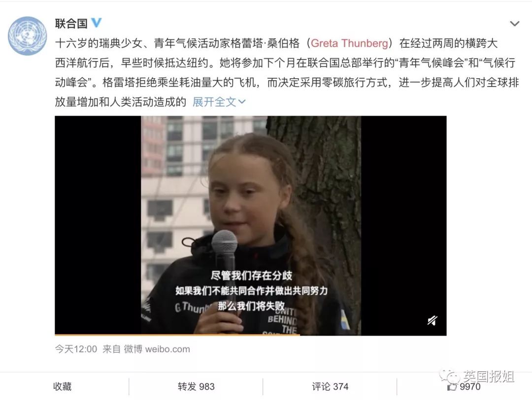Open the Greta Thunberg red link
Viewport: 532px width, 400px height.
click(349, 43)
